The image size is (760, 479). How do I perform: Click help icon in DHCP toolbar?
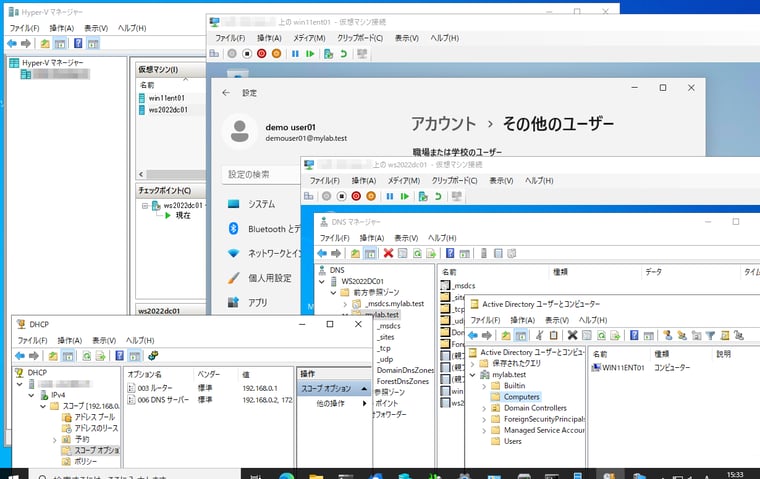(x=119, y=356)
